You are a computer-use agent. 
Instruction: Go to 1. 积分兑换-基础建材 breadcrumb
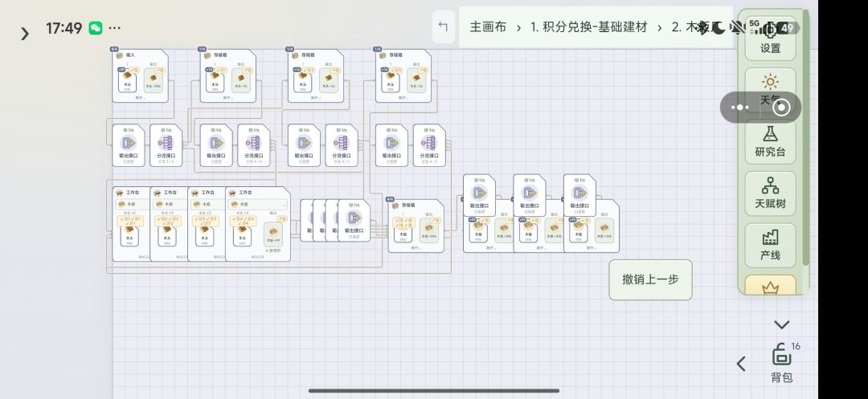pyautogui.click(x=588, y=27)
